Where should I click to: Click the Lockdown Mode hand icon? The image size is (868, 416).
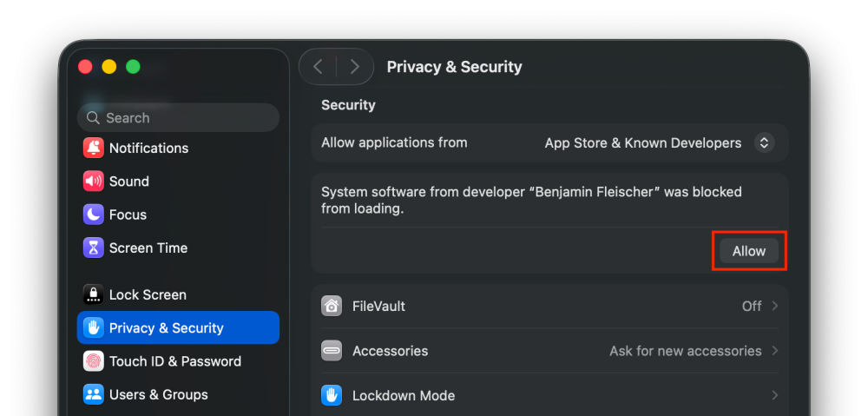(x=332, y=395)
